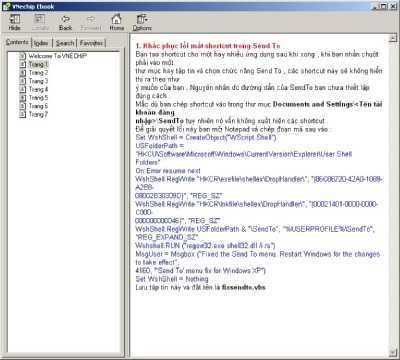Image resolution: width=400 pixels, height=360 pixels.
Task: Switch to the Index tab
Action: (x=41, y=43)
